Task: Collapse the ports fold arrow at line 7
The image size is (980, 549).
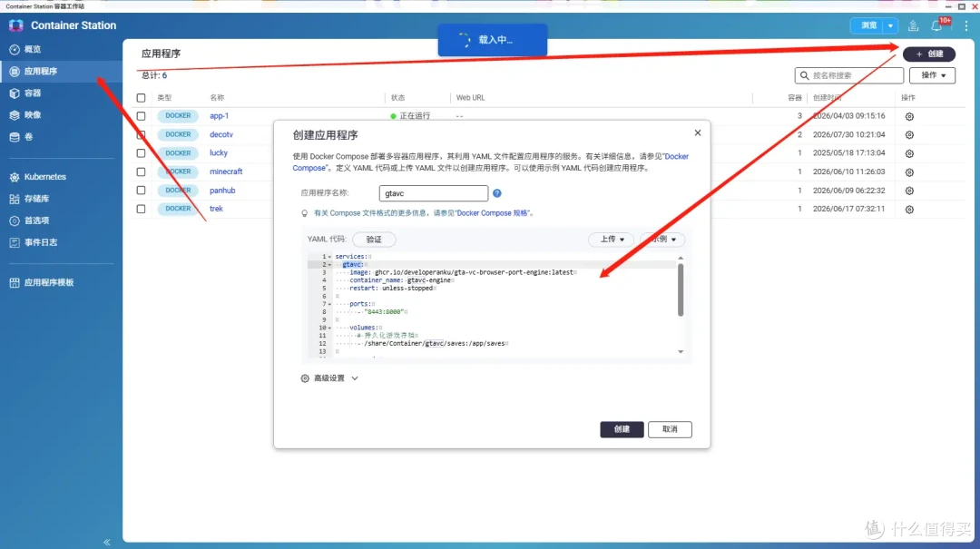Action: pyautogui.click(x=330, y=305)
